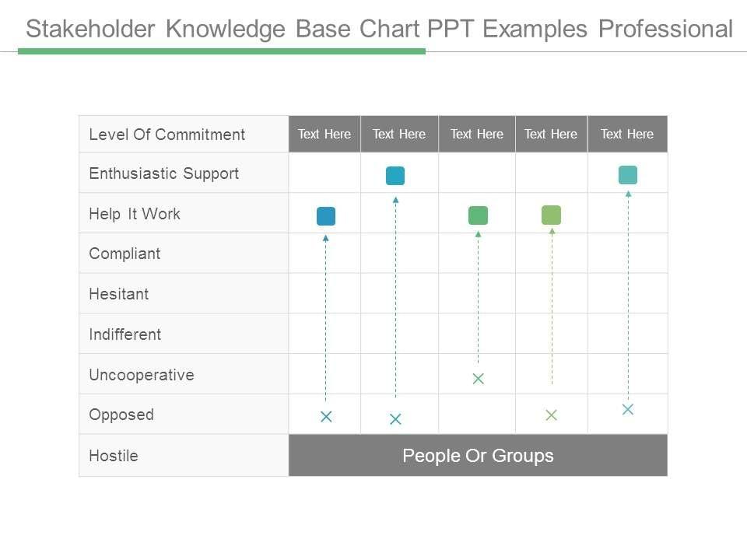Click the green underline bar below title
This screenshot has height=560, width=747.
coord(222,51)
